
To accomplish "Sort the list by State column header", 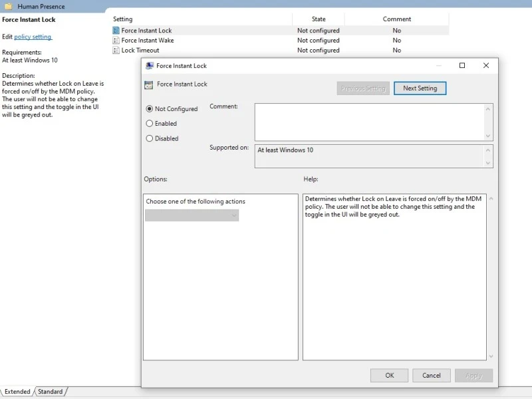I will coord(319,19).
